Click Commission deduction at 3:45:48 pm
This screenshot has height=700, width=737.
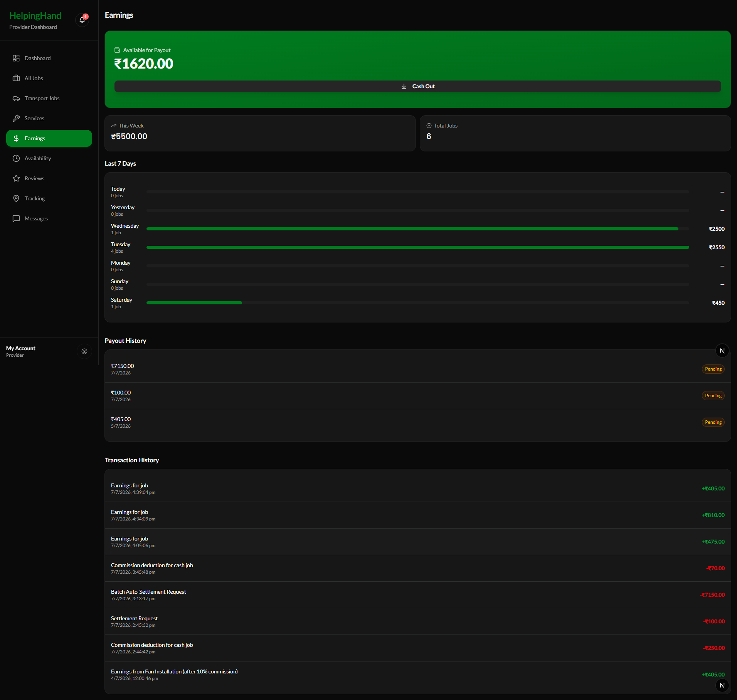pyautogui.click(x=417, y=568)
